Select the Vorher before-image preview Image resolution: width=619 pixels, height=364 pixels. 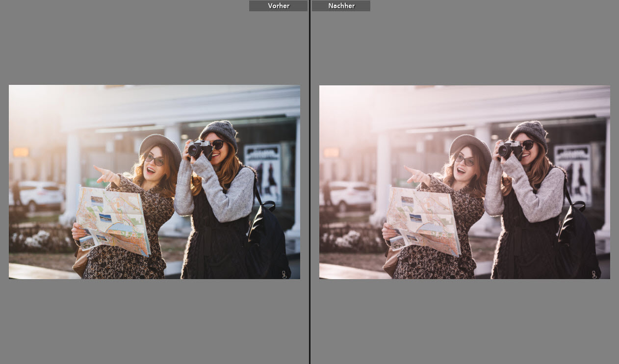[155, 182]
